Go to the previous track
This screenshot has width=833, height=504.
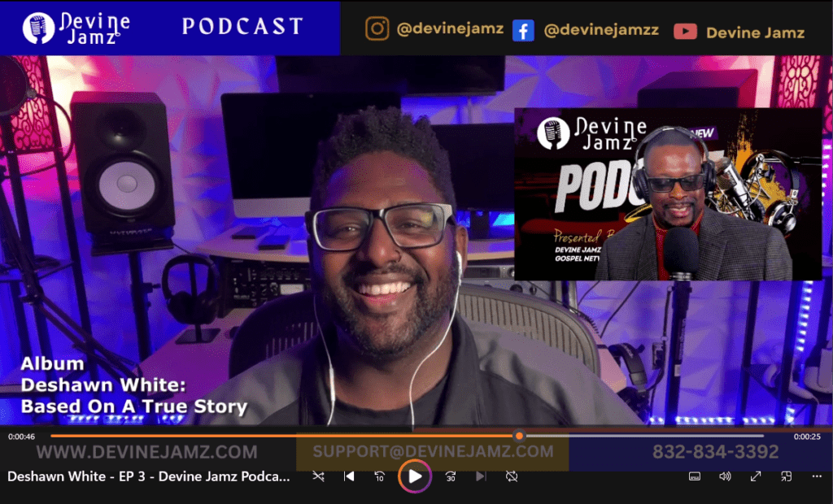click(349, 476)
